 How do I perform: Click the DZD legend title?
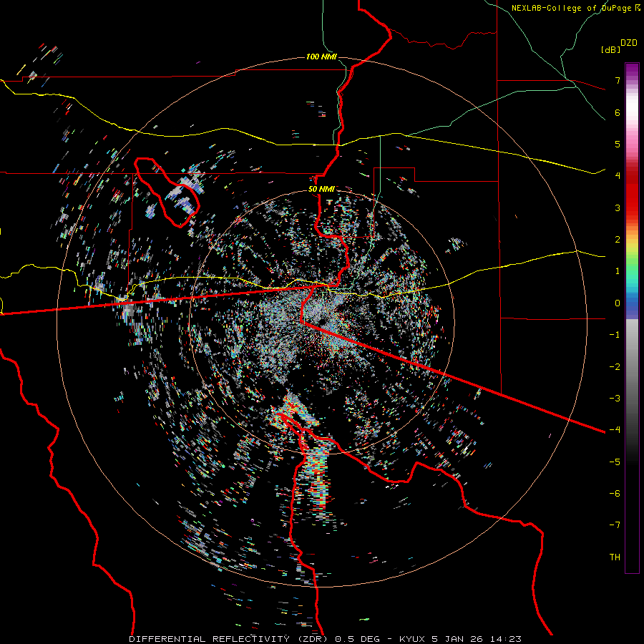click(x=629, y=43)
